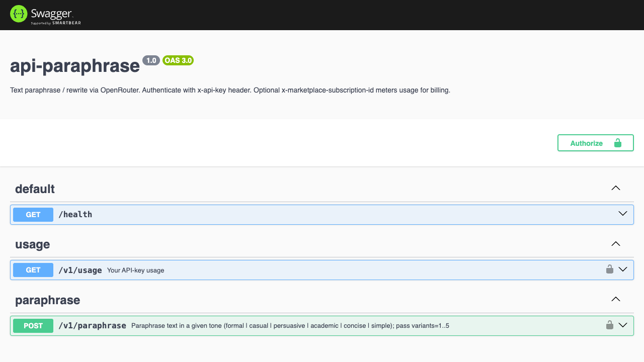Expand the /v1/usage endpoint arrow

pyautogui.click(x=623, y=269)
